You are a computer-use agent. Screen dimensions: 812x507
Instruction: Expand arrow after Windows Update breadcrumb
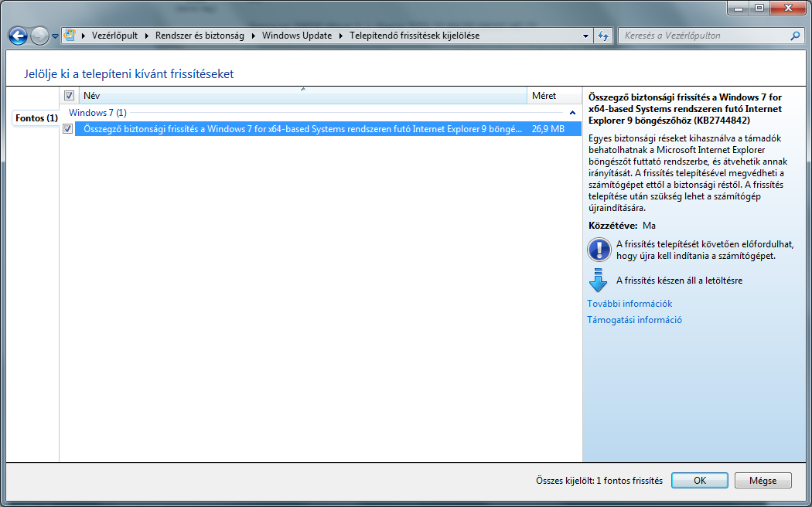click(341, 36)
